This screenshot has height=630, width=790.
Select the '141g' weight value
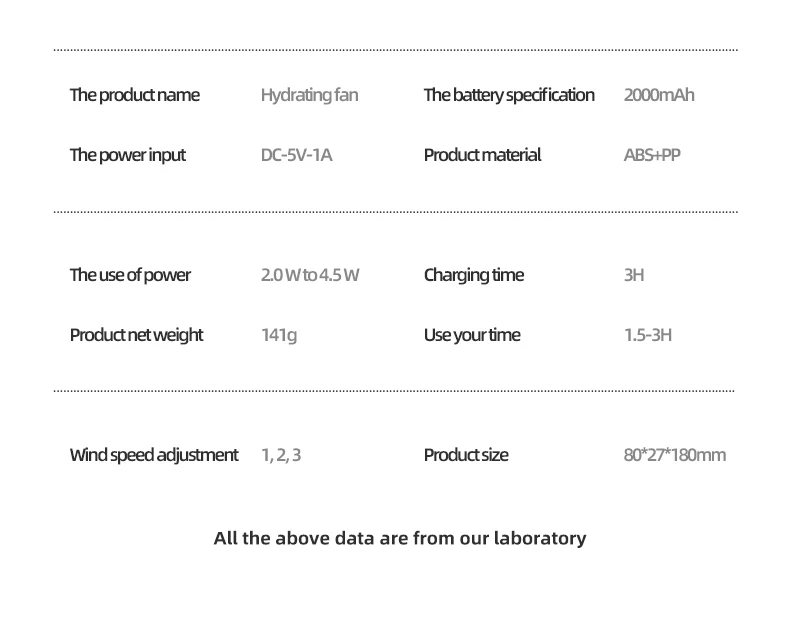(279, 335)
